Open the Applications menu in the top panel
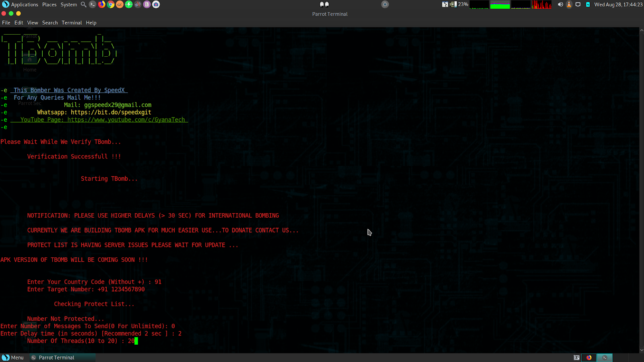Viewport: 644px width, 362px height. click(20, 4)
